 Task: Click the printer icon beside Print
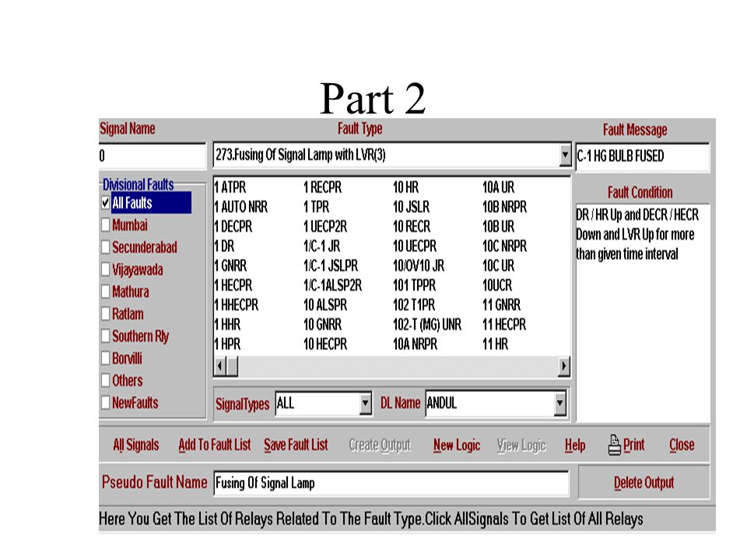(x=614, y=445)
